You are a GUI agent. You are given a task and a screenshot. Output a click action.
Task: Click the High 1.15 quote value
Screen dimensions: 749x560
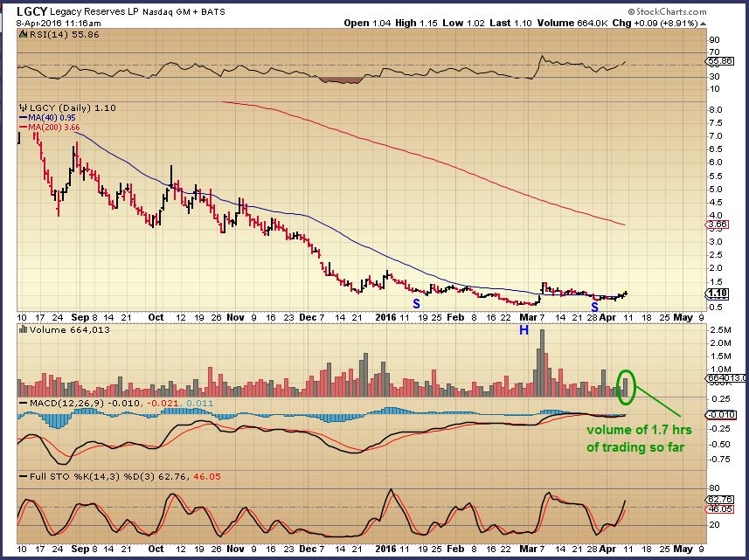point(416,23)
